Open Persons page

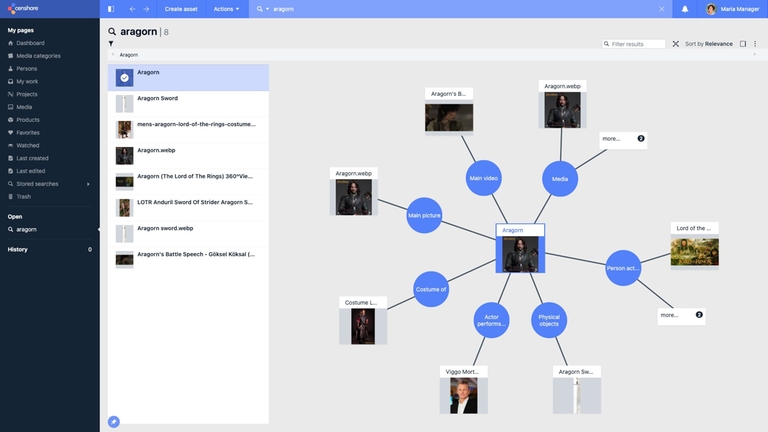click(x=26, y=69)
